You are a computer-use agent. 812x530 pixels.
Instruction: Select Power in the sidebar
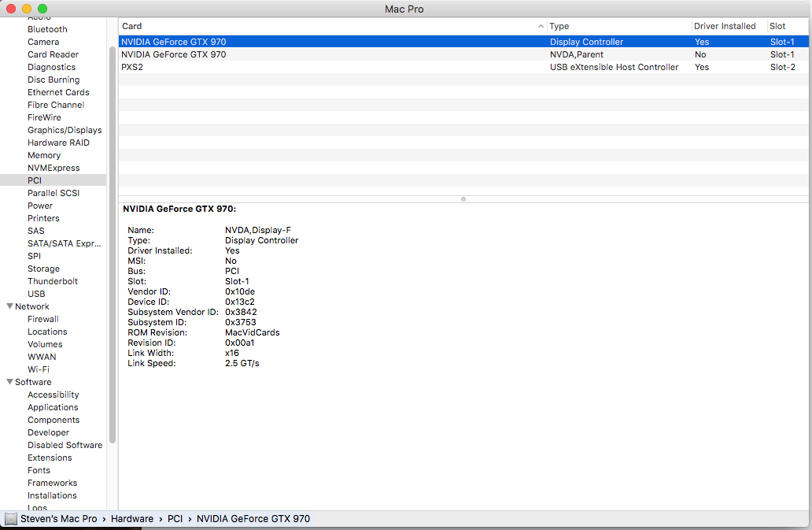[x=40, y=206]
